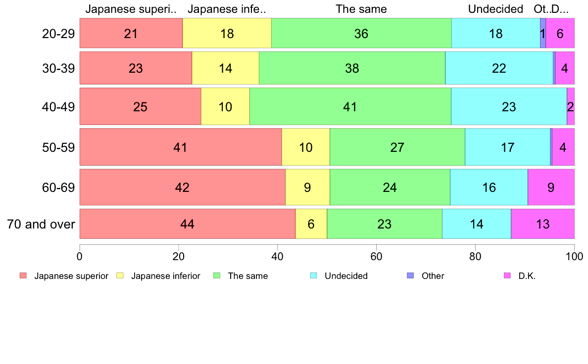Click the blue Other legend swatch
This screenshot has height=364, width=588.
(411, 276)
